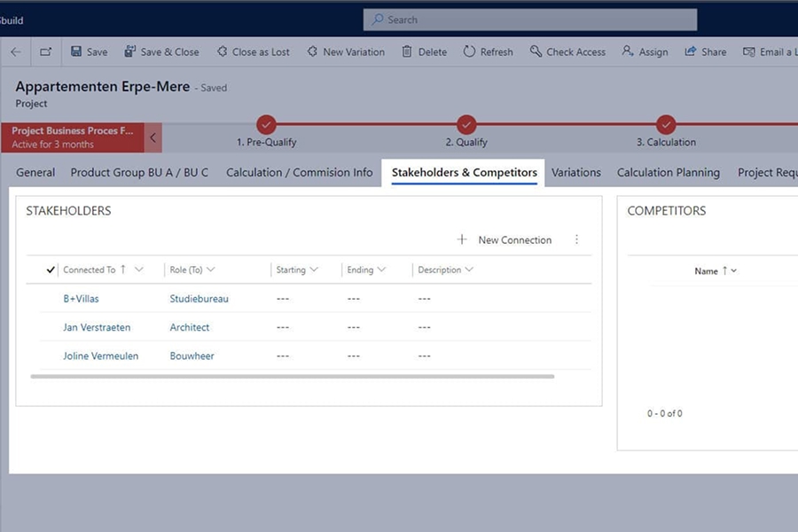The height and width of the screenshot is (532, 798).
Task: Toggle select-all checkmark in stakeholders grid
Action: (51, 270)
